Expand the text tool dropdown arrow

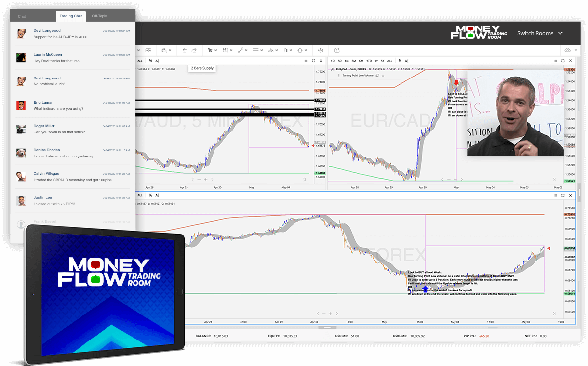click(x=231, y=50)
